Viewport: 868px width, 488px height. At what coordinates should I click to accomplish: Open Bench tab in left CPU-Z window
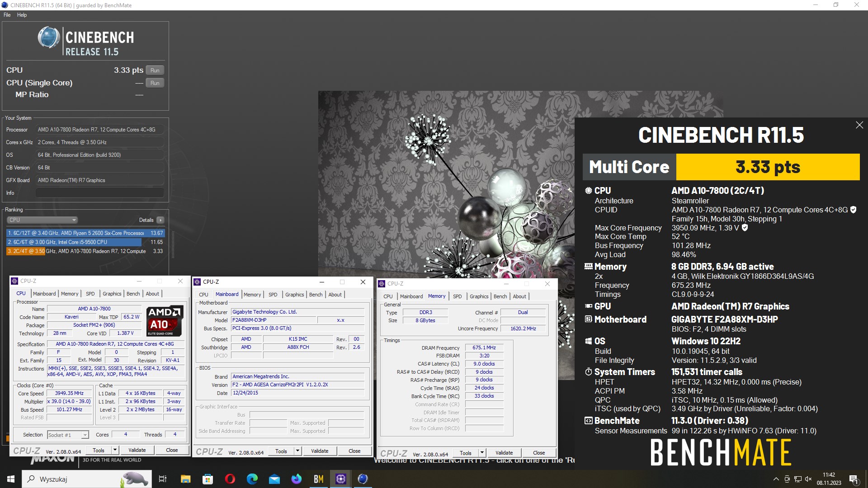tap(133, 294)
